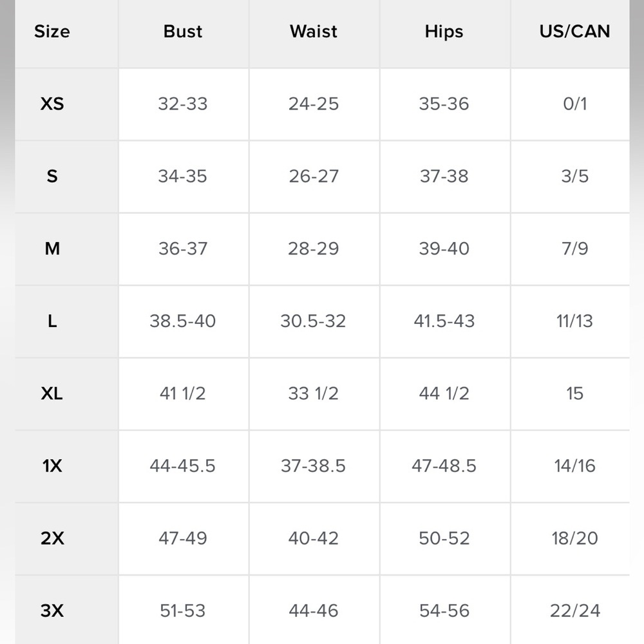Viewport: 644px width, 644px height.
Task: Click the 1X US/CAN value 14/16
Action: (574, 466)
